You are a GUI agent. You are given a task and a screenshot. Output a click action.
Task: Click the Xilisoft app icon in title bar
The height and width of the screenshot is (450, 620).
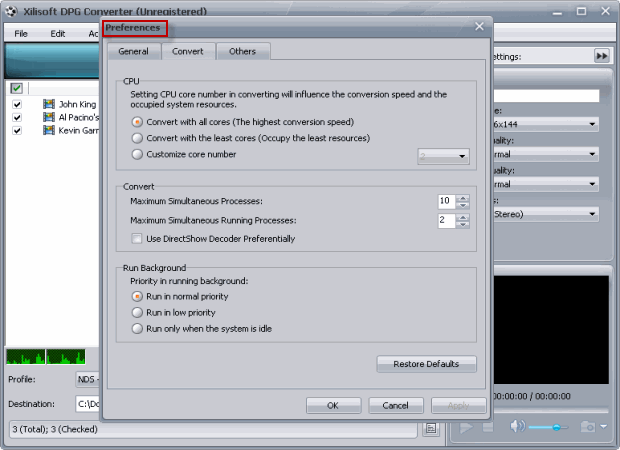11,11
